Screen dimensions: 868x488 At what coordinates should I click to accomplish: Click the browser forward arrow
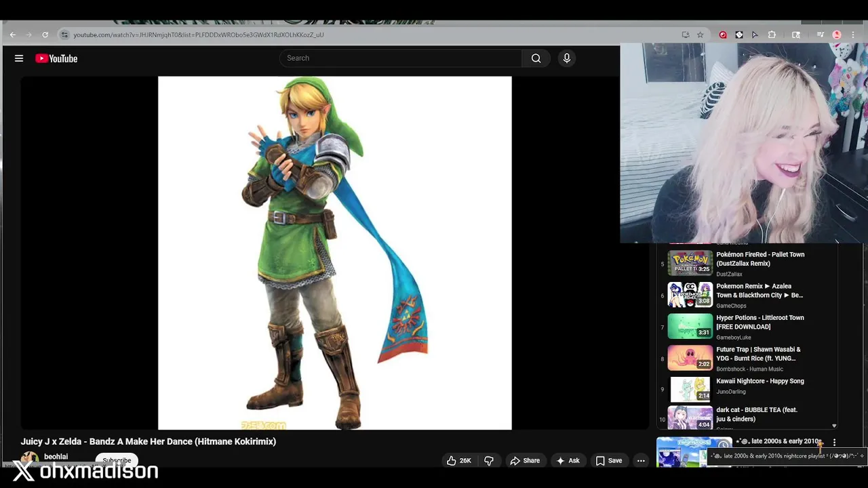click(x=28, y=35)
